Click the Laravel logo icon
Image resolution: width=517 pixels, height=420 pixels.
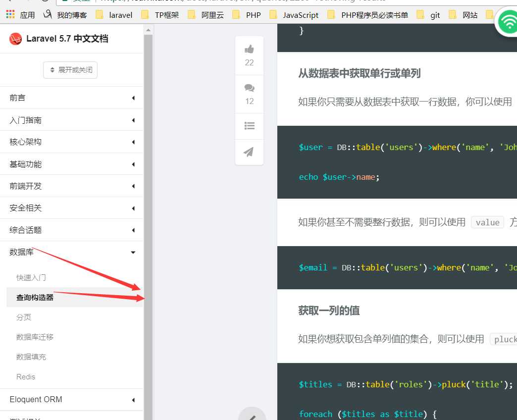tap(15, 39)
